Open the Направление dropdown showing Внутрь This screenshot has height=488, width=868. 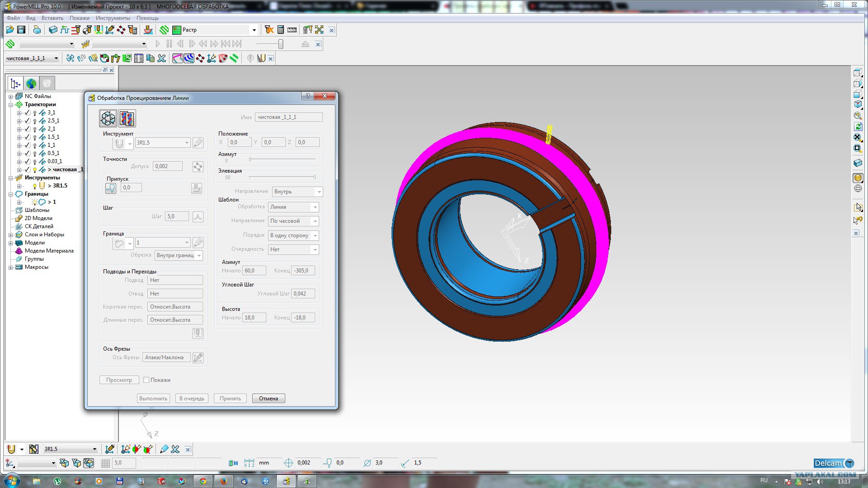[x=297, y=192]
